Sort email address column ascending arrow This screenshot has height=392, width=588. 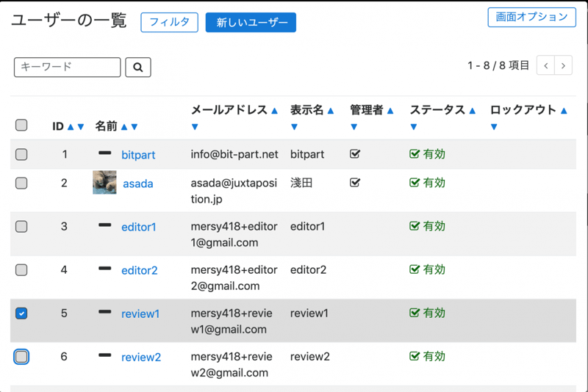coord(274,111)
